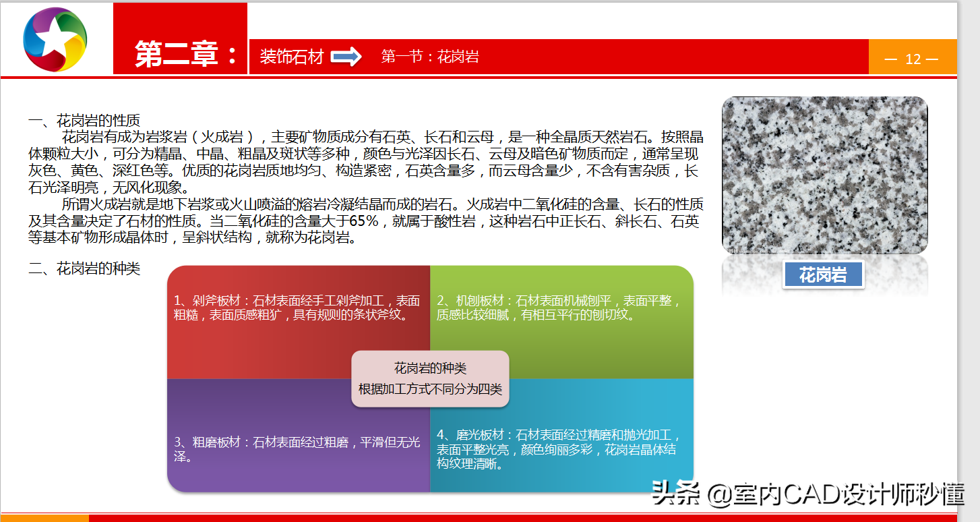Click the 第一节：花岗岩 section label
The width and height of the screenshot is (980, 522).
pyautogui.click(x=430, y=57)
